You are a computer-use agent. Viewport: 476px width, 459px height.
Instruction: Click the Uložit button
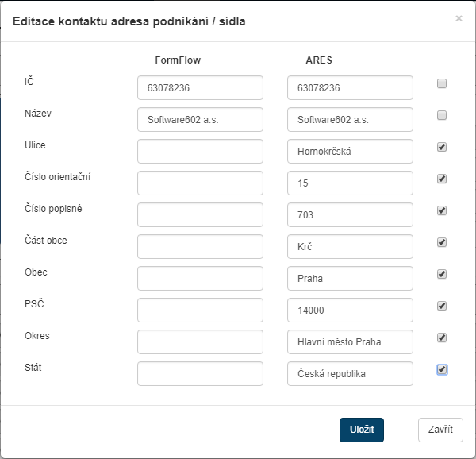[x=362, y=430]
